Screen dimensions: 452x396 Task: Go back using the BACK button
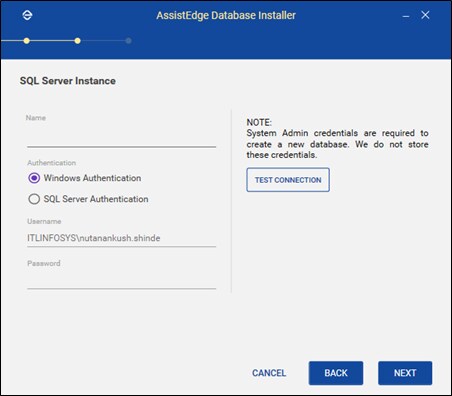click(x=336, y=373)
